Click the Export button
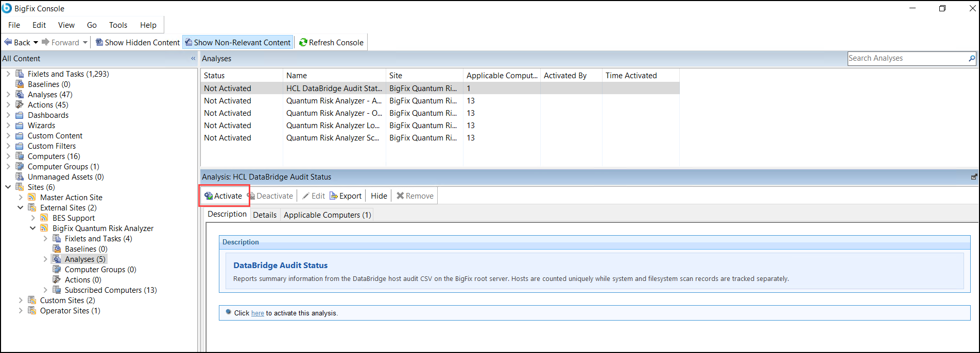The height and width of the screenshot is (353, 980). (x=346, y=196)
